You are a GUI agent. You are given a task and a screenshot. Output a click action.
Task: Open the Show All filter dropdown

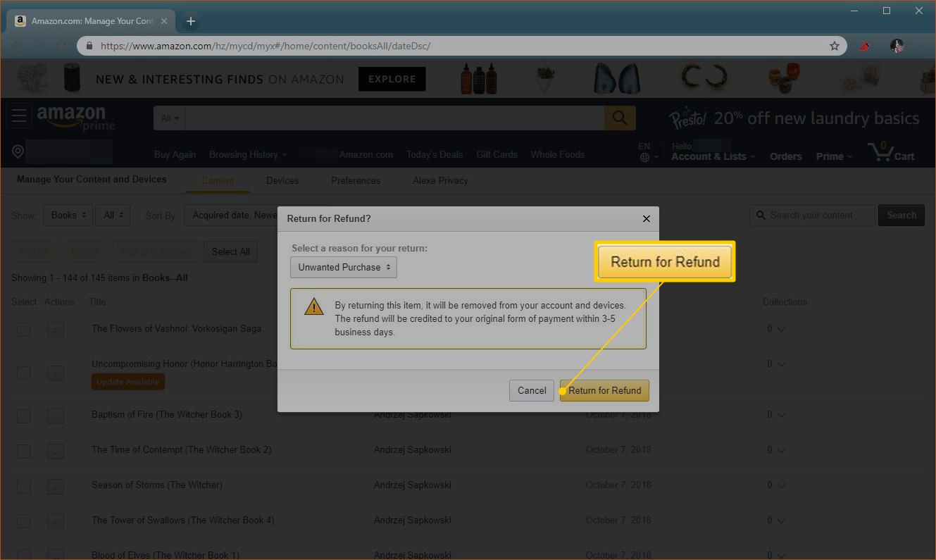coord(113,216)
